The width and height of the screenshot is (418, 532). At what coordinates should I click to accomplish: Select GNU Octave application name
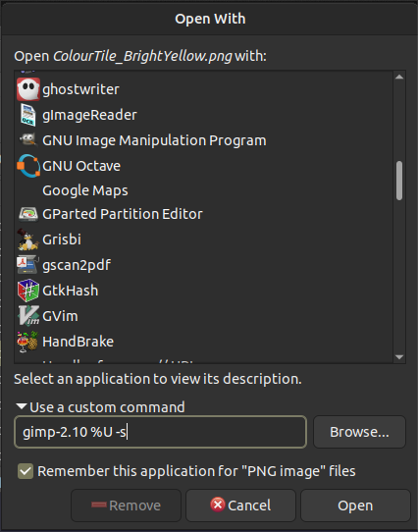[x=81, y=166]
